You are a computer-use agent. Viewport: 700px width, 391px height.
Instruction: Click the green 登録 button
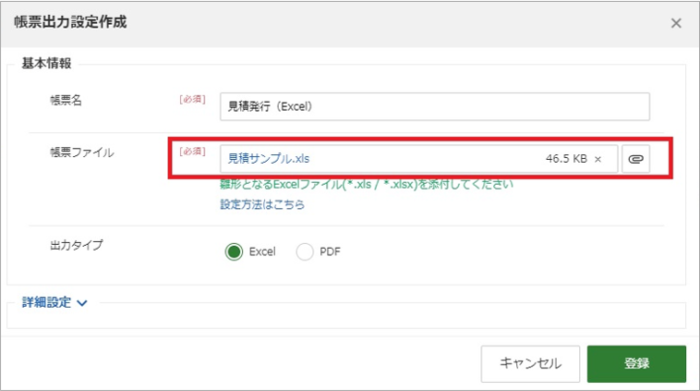637,364
